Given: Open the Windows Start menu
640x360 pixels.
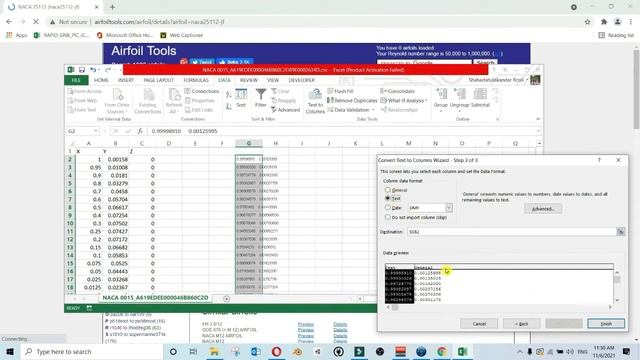Looking at the screenshot, I should point(10,351).
